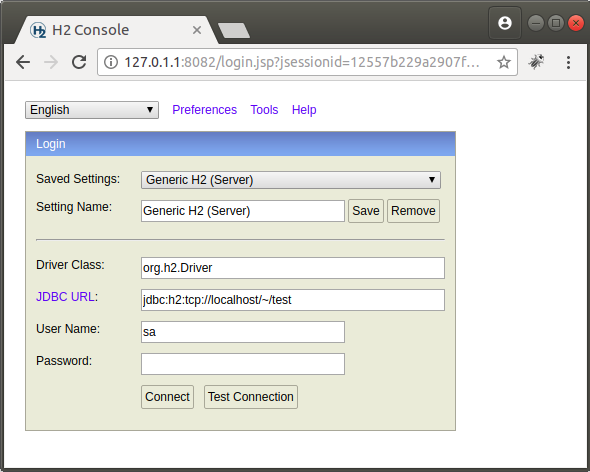Open the Tools link
Screen dimensions: 590x472
pyautogui.click(x=264, y=110)
